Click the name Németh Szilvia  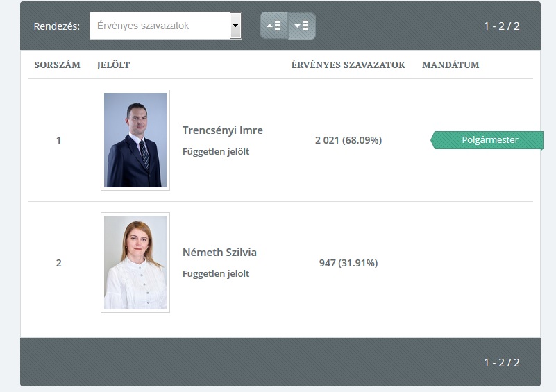coord(219,253)
